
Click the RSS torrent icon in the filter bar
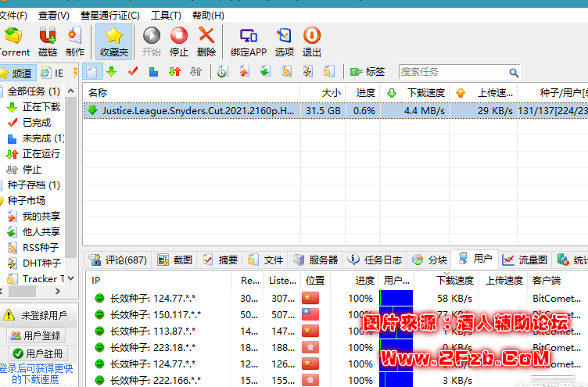(x=287, y=71)
